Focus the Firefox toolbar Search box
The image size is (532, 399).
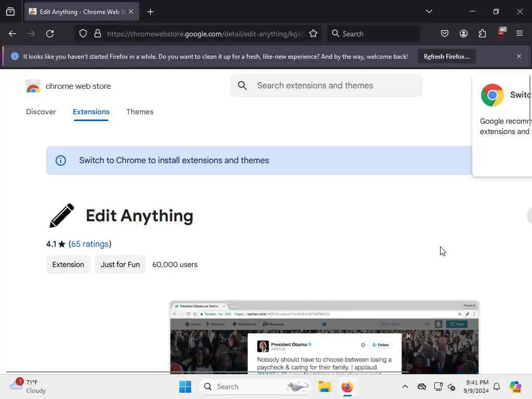click(373, 34)
